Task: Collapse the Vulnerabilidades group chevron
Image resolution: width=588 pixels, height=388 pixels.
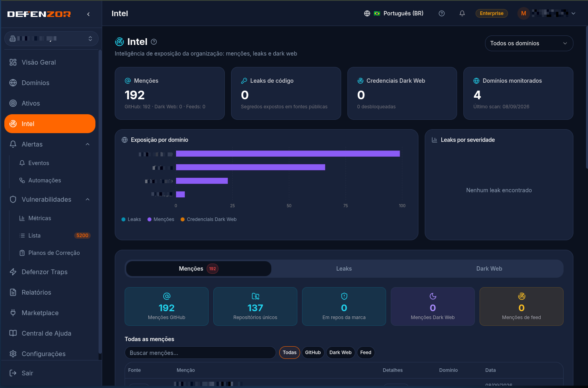Action: click(x=88, y=199)
